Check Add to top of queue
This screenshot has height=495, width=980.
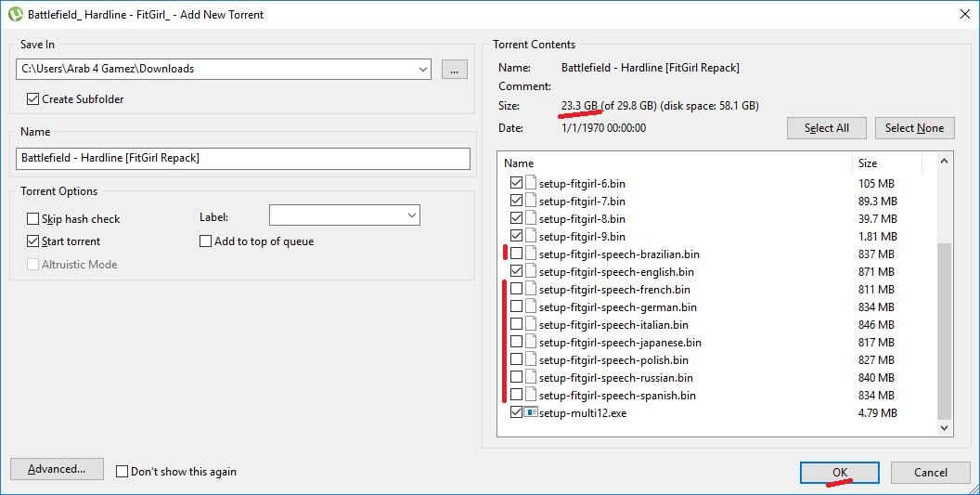click(x=205, y=241)
